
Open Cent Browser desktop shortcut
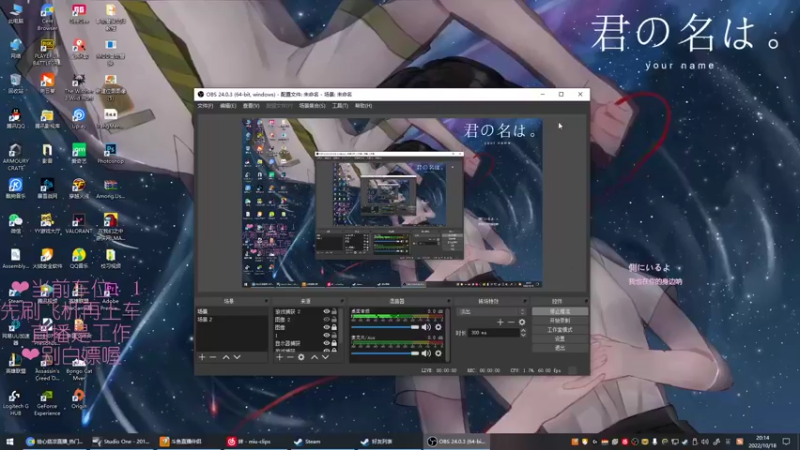pos(47,17)
